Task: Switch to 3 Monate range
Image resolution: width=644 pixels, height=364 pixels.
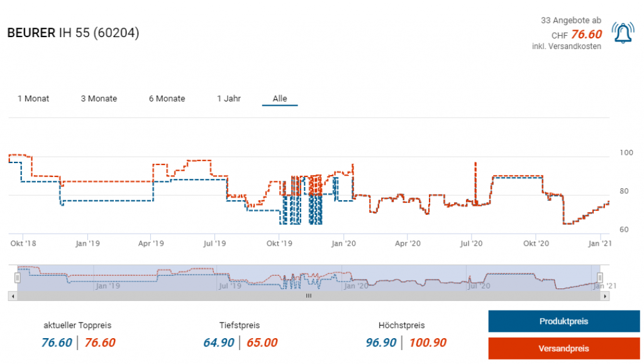Action: (x=99, y=99)
